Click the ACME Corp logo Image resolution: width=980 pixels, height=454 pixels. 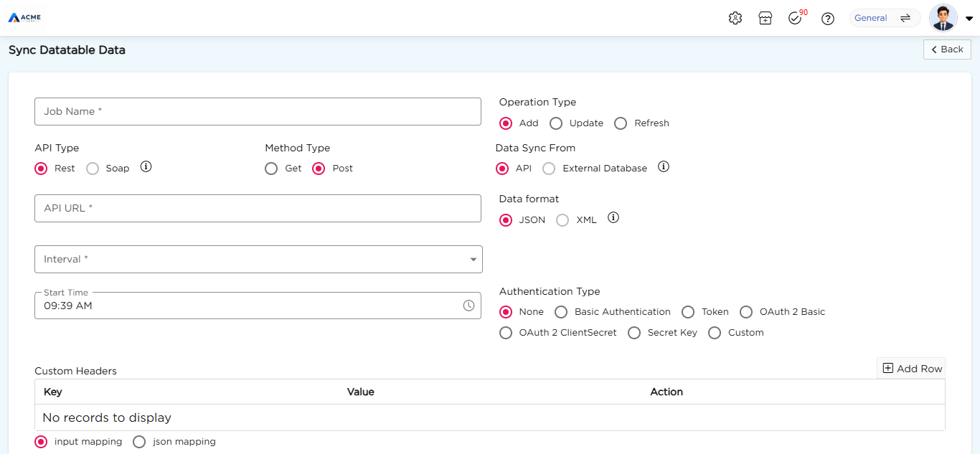(24, 17)
